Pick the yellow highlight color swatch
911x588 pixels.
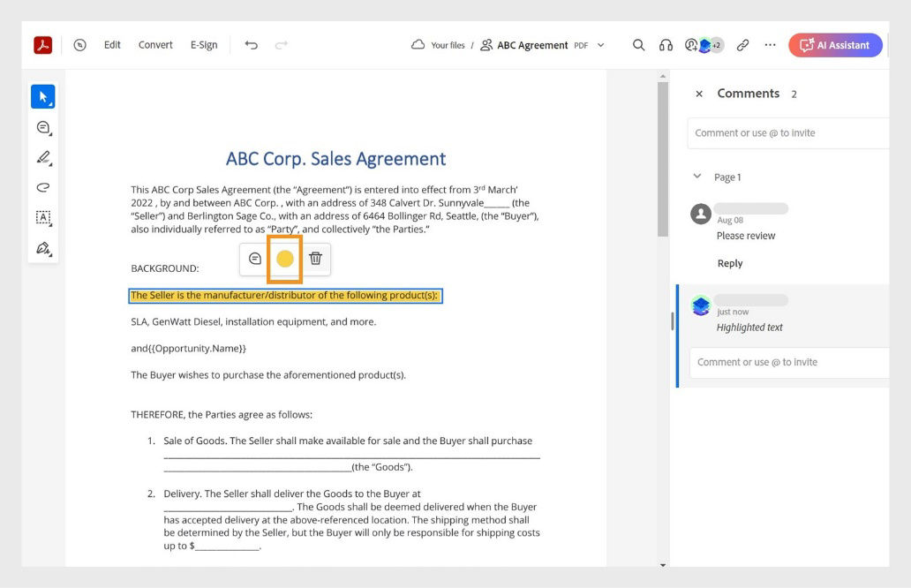tap(284, 259)
